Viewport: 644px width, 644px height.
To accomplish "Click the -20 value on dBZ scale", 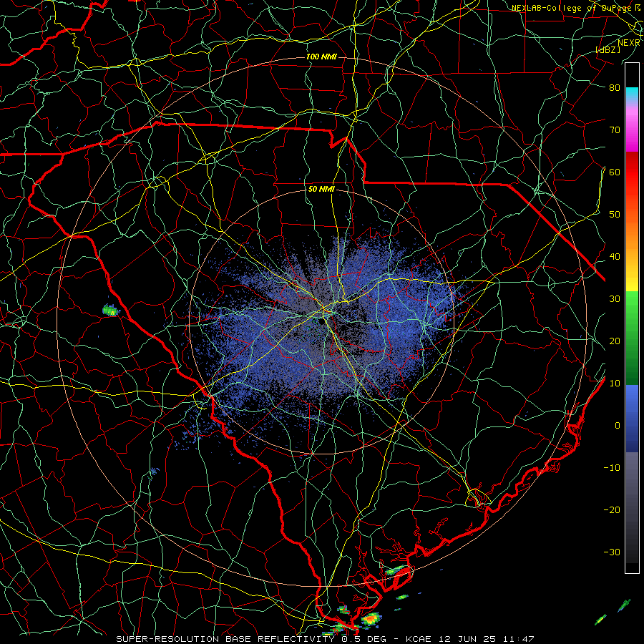I will pyautogui.click(x=612, y=510).
